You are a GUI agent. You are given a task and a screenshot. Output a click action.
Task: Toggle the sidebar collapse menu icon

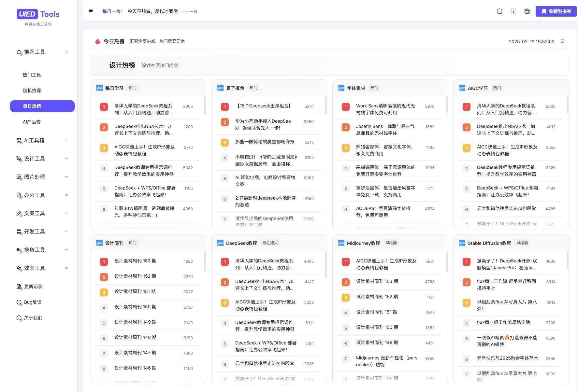[x=91, y=10]
